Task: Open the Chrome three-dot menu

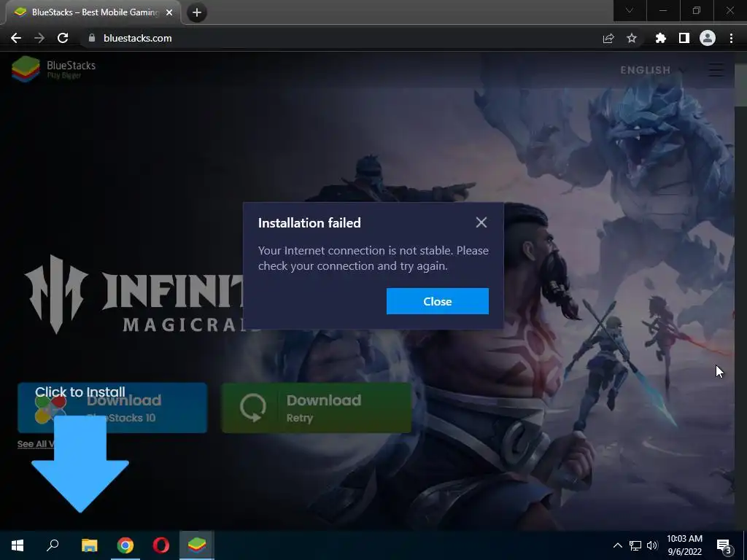Action: point(731,38)
